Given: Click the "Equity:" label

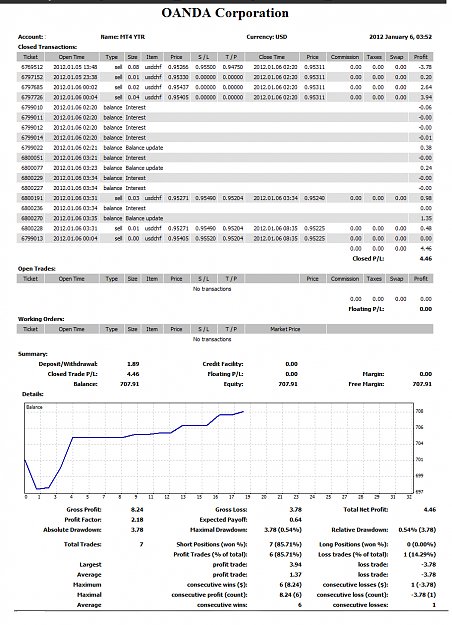Looking at the screenshot, I should pyautogui.click(x=233, y=384).
